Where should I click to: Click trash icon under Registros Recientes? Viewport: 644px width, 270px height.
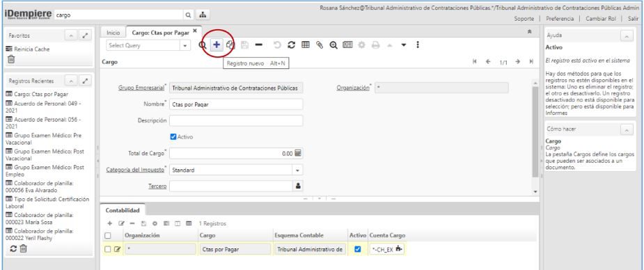[x=24, y=248]
